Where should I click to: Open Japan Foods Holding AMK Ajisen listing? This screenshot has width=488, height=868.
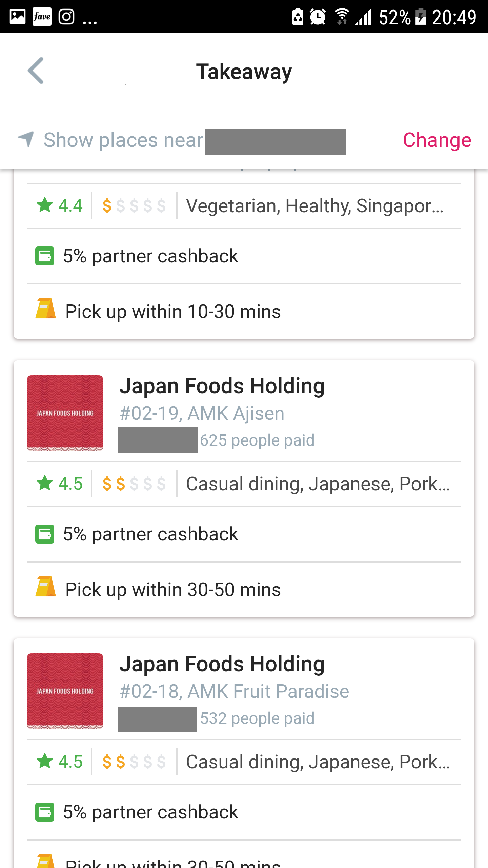click(222, 386)
